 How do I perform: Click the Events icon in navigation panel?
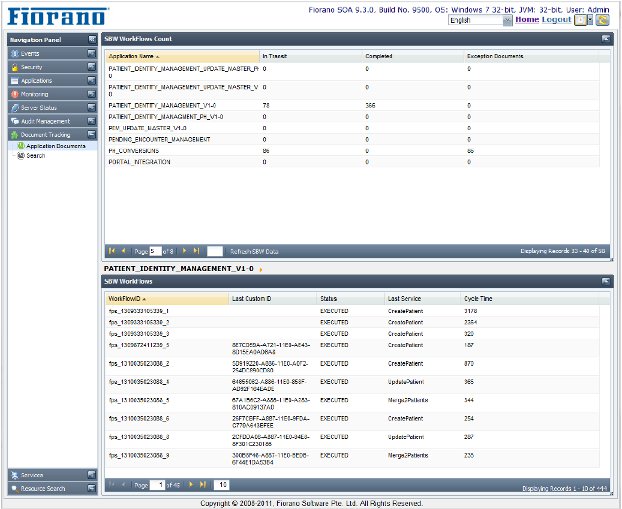click(15, 54)
